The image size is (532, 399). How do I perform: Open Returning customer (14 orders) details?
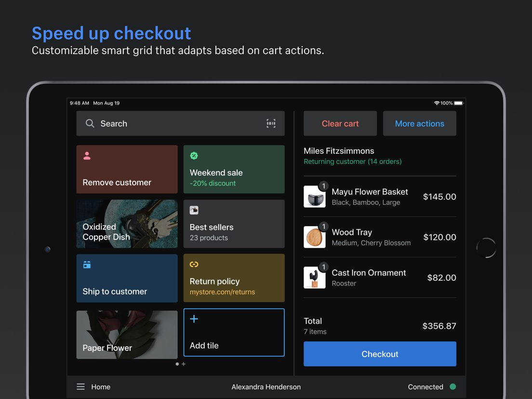pyautogui.click(x=352, y=161)
